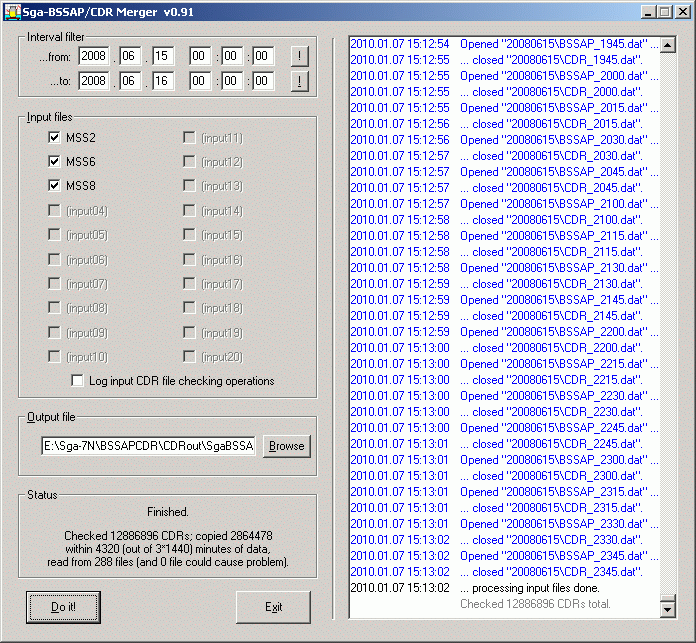Click the to seconds field
Viewport: 696px width, 643px height.
263,81
